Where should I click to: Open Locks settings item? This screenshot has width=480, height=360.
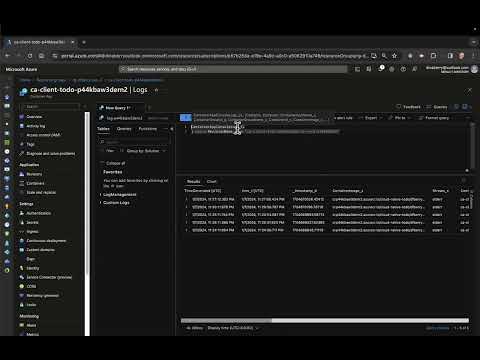coord(31,305)
